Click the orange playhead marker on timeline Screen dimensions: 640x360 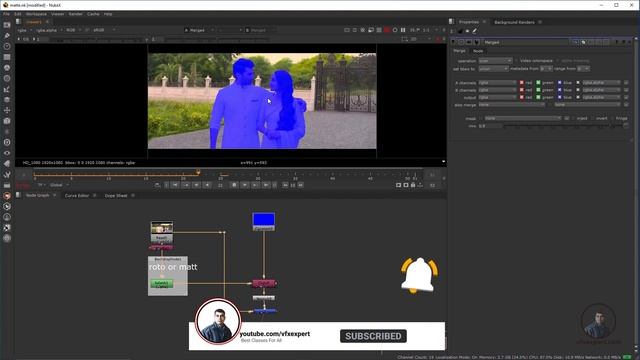[x=198, y=173]
